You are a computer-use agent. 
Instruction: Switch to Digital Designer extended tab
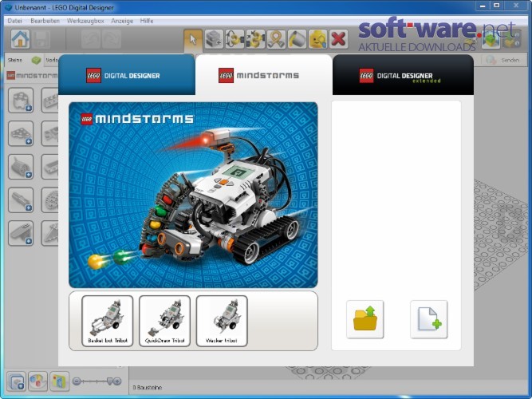click(x=403, y=75)
